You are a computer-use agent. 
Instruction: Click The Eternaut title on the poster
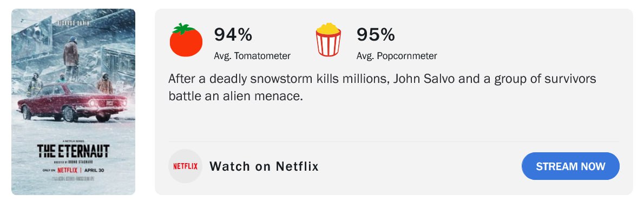point(73,151)
